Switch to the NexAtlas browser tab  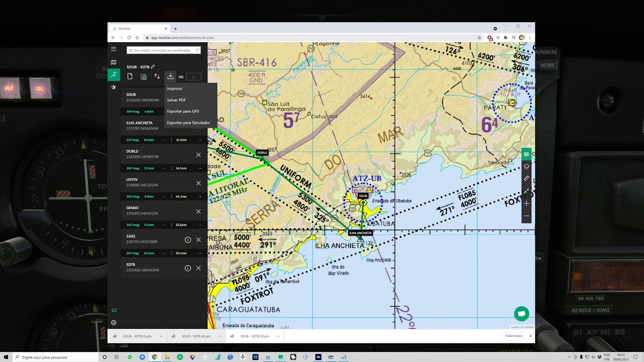(138, 29)
